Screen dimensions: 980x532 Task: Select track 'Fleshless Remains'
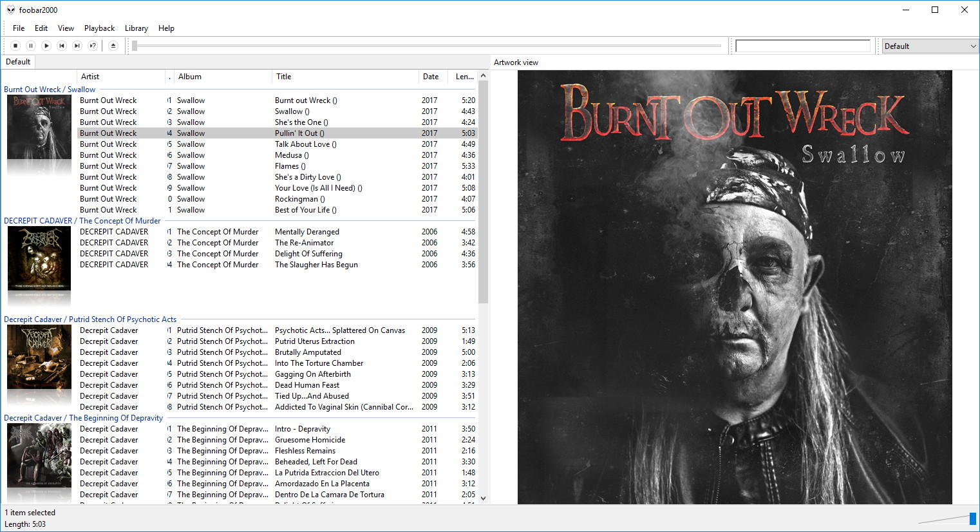click(277, 451)
